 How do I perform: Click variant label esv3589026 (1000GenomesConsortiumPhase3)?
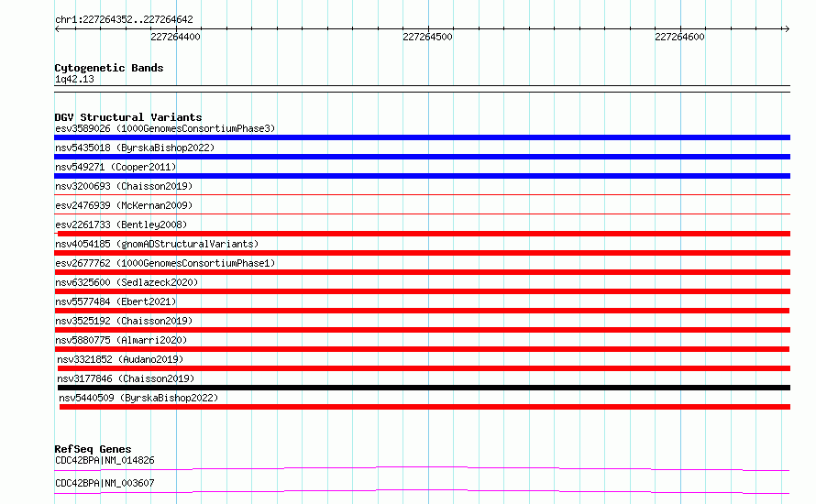click(165, 128)
